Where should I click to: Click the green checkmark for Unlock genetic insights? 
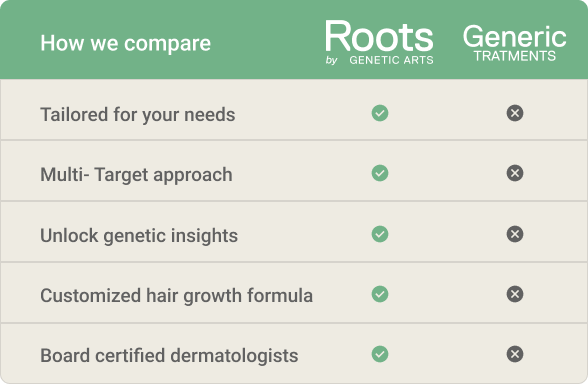[x=380, y=234]
